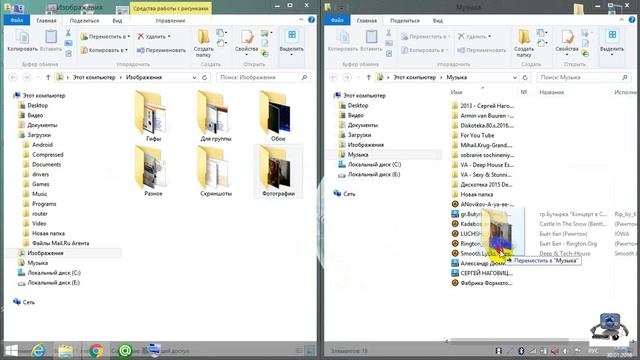Image resolution: width=640 pixels, height=360 pixels.
Task: Select the router folder in the tree
Action: (x=40, y=213)
